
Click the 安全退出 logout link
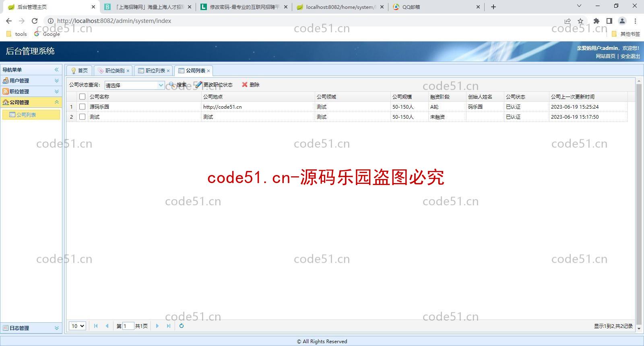[x=630, y=56]
